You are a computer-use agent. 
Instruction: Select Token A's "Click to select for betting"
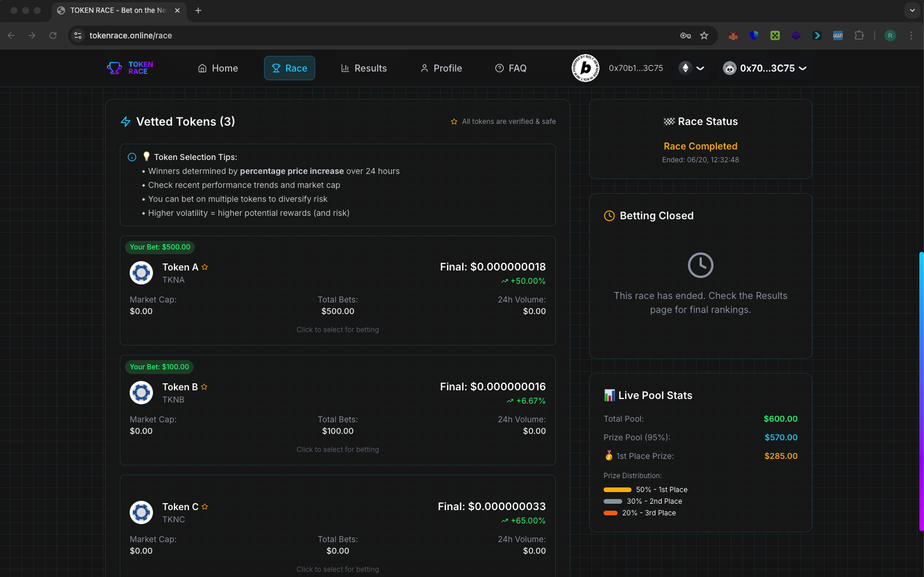338,330
